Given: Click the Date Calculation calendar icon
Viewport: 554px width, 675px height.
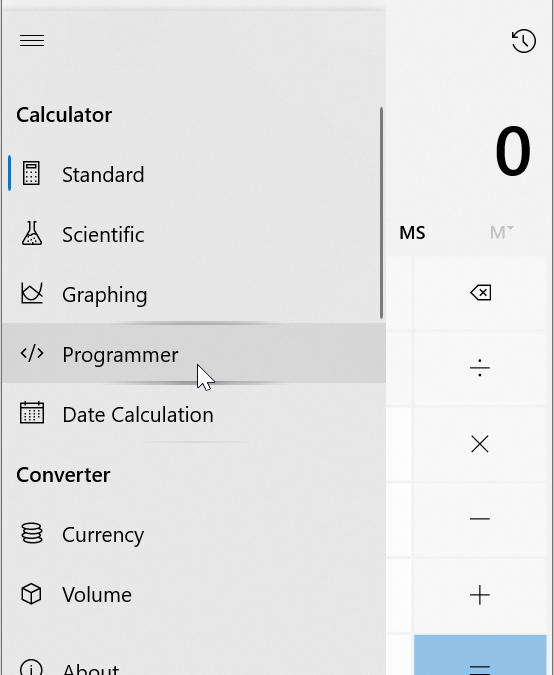Looking at the screenshot, I should pyautogui.click(x=32, y=413).
